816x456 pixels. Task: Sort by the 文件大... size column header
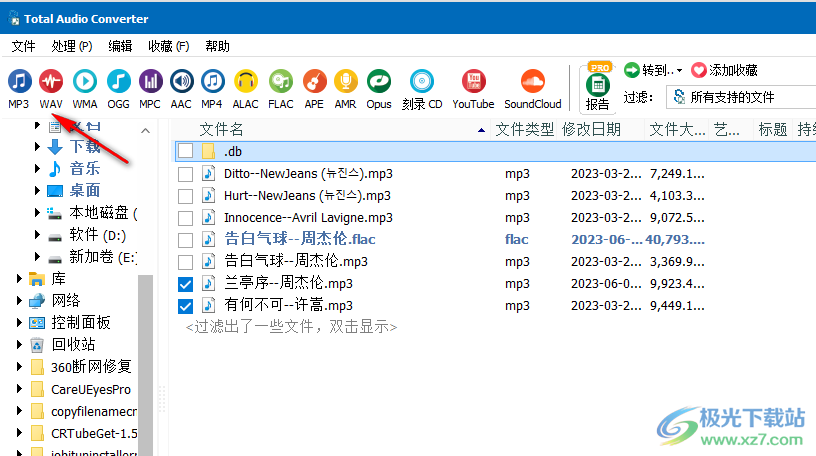[677, 130]
